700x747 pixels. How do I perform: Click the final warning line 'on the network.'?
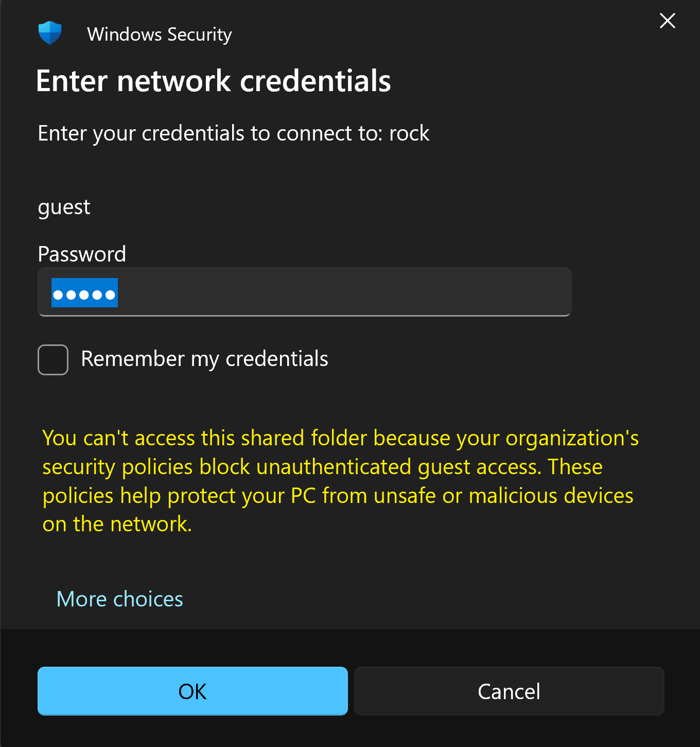coord(117,524)
